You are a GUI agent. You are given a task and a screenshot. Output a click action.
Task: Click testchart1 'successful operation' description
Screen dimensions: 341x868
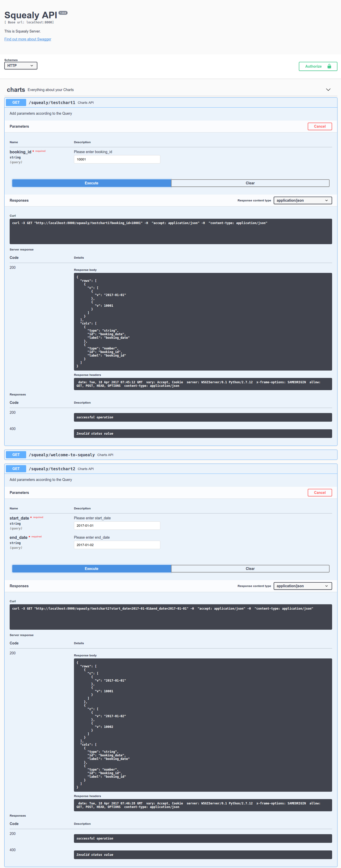[x=203, y=417]
